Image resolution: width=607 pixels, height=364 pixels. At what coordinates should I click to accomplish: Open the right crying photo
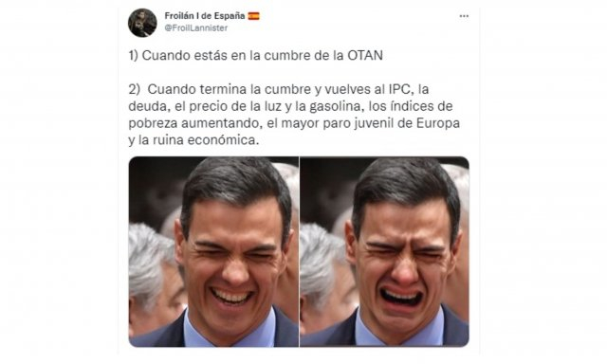384,251
